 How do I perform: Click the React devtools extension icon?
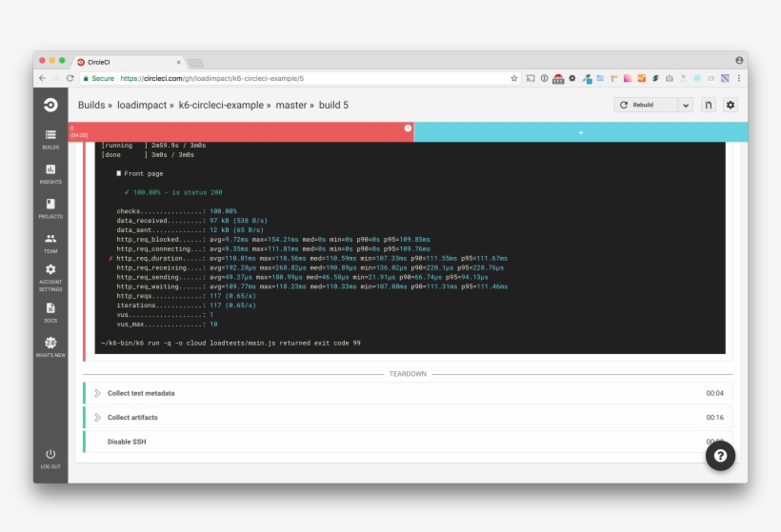697,78
